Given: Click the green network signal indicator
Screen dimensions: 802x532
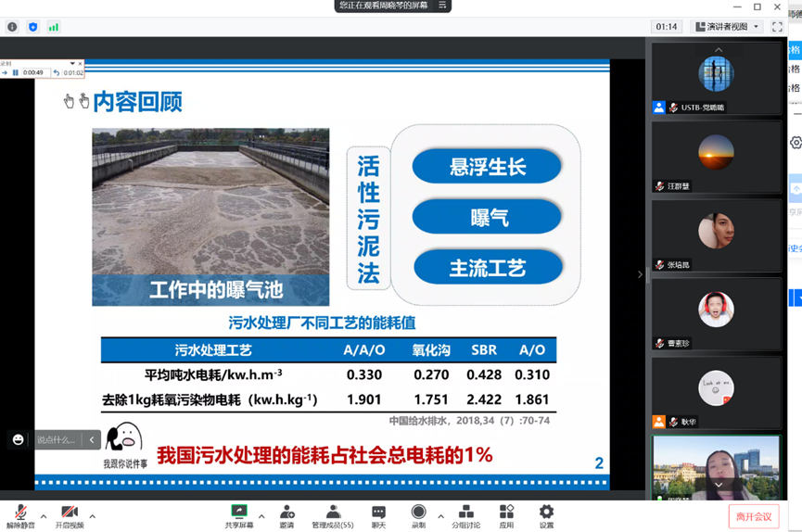Looking at the screenshot, I should coord(54,27).
